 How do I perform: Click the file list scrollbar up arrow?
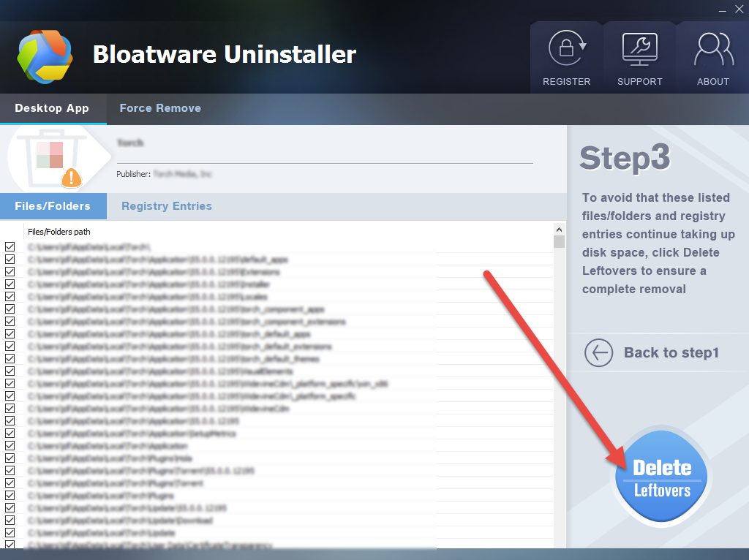tap(559, 230)
